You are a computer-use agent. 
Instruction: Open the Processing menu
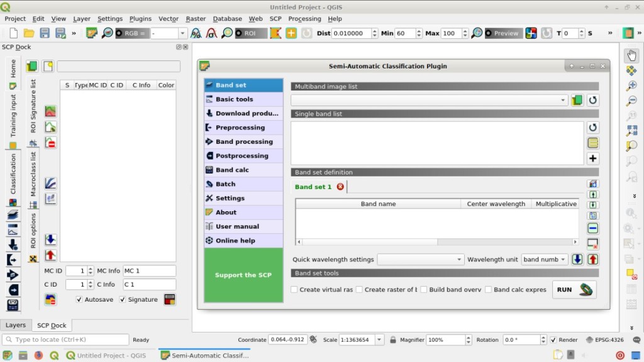(304, 19)
